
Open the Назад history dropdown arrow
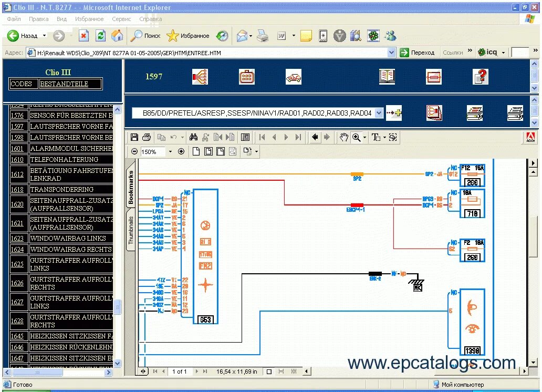[44, 36]
